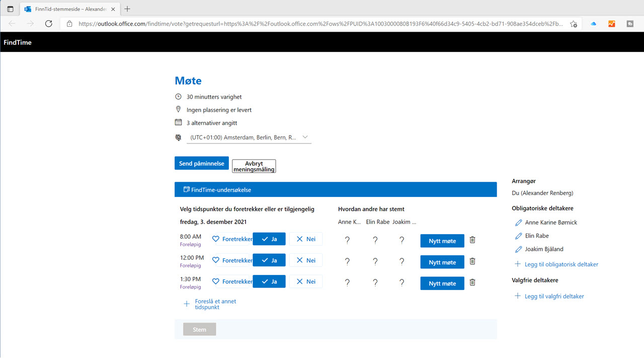
Task: Vote Nei for 1:30 PM
Action: pyautogui.click(x=306, y=281)
